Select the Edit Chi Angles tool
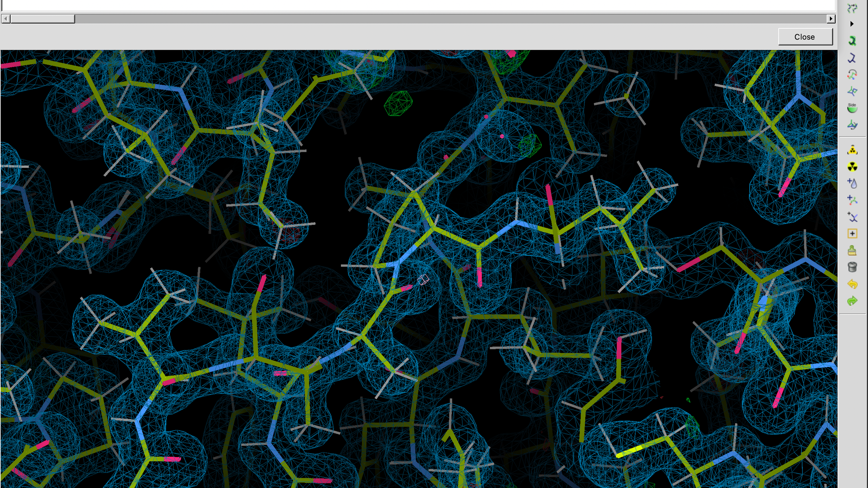Viewport: 868px width, 488px height. (x=852, y=75)
